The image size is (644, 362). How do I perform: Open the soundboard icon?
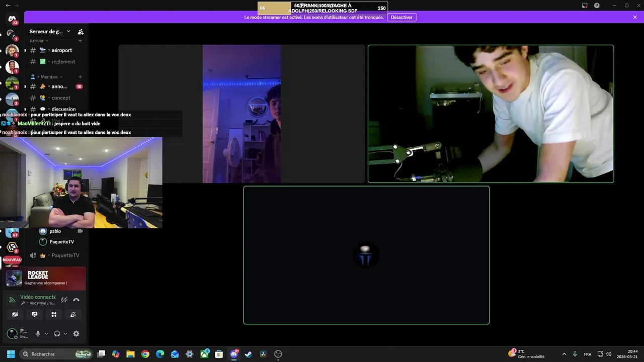[x=73, y=314]
